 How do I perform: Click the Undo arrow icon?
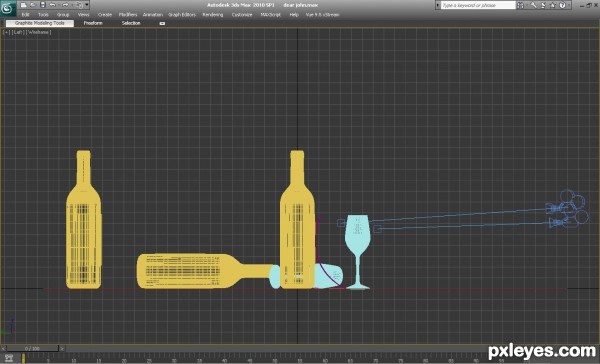tap(53, 5)
